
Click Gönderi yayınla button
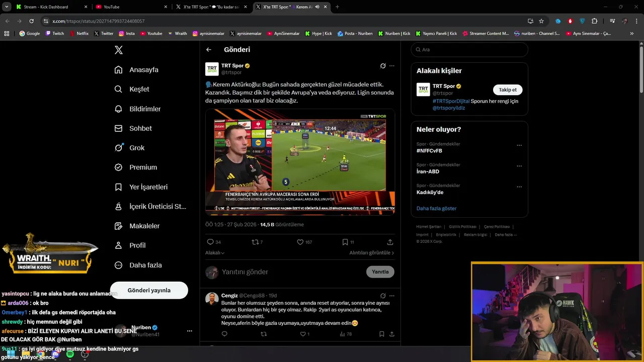pos(149,290)
